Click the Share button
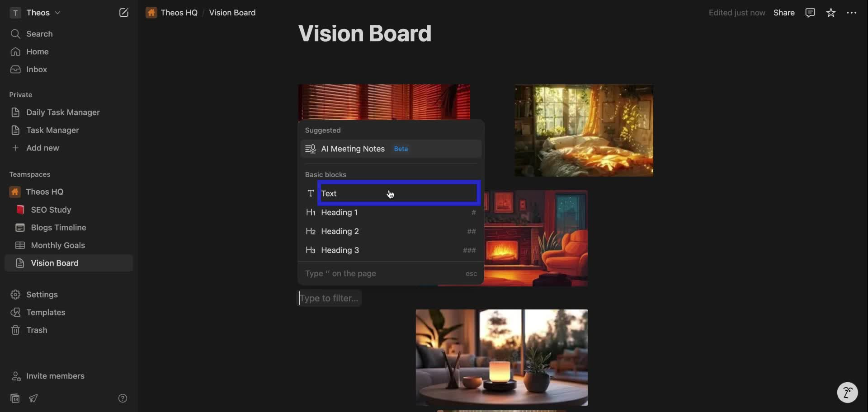Viewport: 868px width, 412px height. coord(784,13)
